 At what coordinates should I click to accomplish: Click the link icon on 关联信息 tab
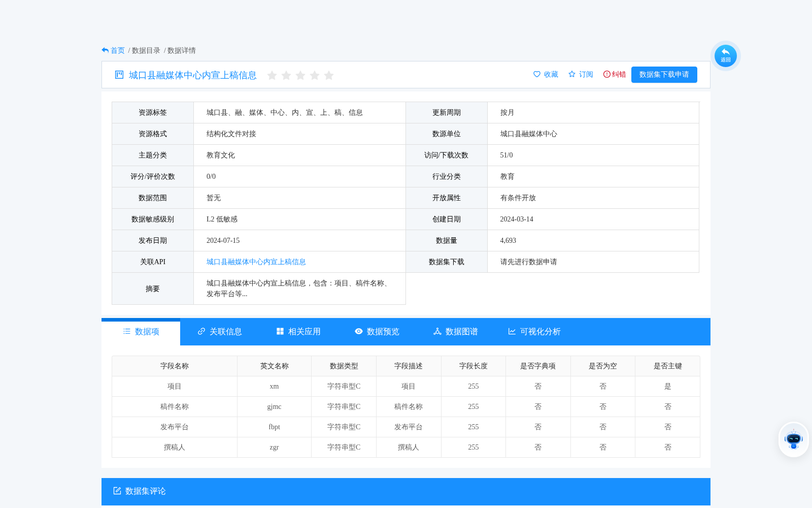pos(201,331)
